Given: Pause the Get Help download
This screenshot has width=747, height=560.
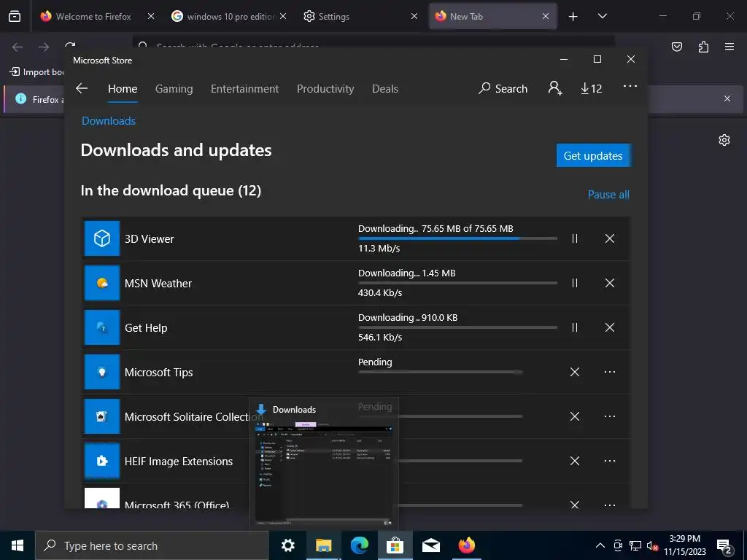Looking at the screenshot, I should 575,327.
